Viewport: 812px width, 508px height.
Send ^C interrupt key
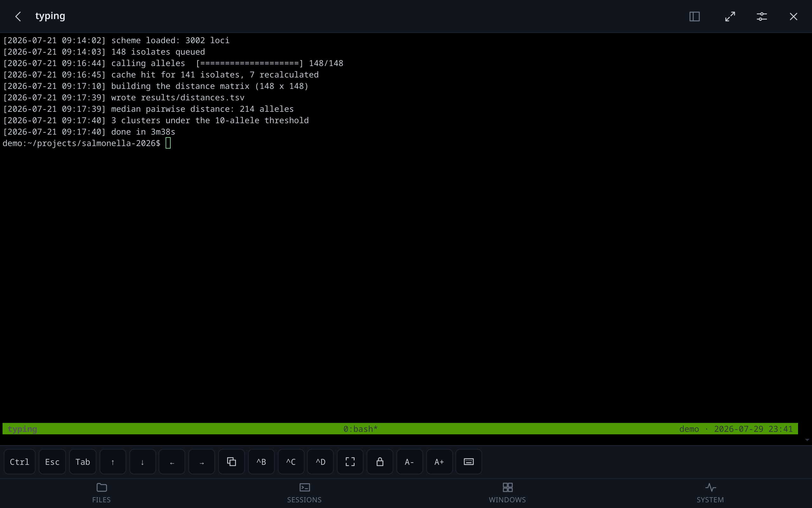click(291, 462)
